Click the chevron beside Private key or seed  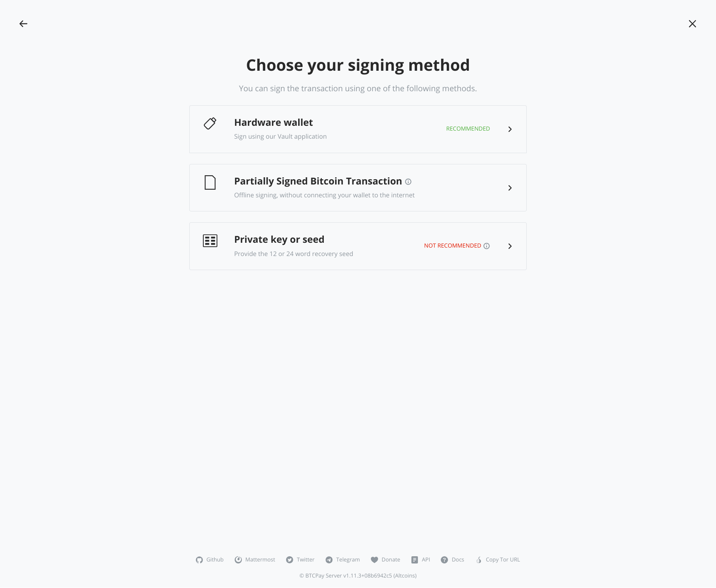(510, 246)
